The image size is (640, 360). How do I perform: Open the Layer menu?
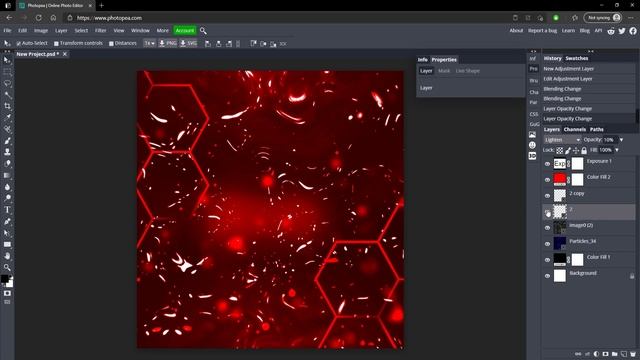(61, 31)
